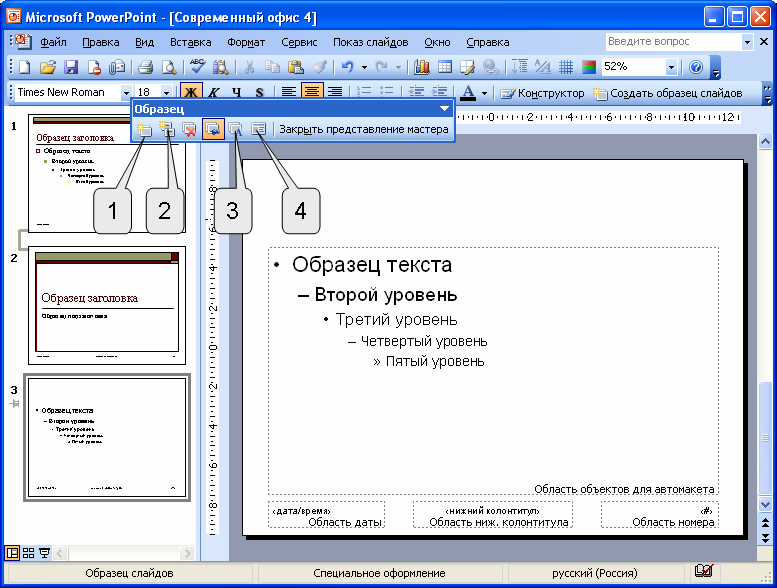Open the font size 18 dropdown
This screenshot has width=777, height=588.
point(166,93)
